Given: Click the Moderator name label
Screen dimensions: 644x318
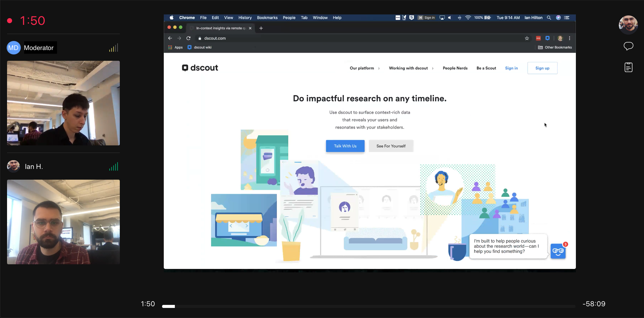Looking at the screenshot, I should pyautogui.click(x=39, y=48).
